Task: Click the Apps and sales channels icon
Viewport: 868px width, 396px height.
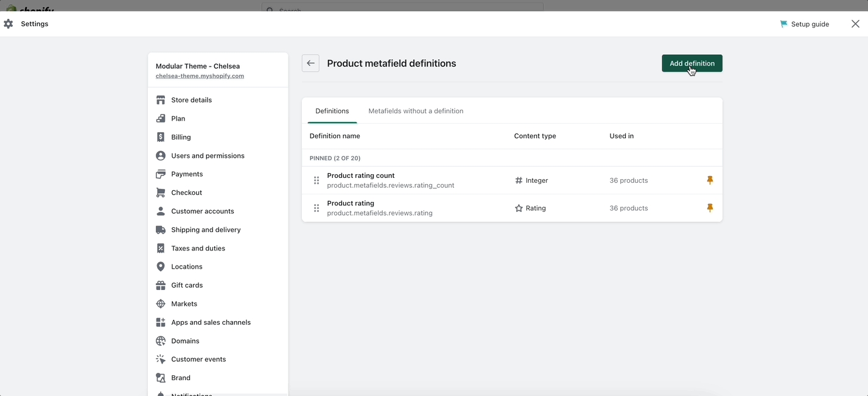Action: click(x=161, y=322)
